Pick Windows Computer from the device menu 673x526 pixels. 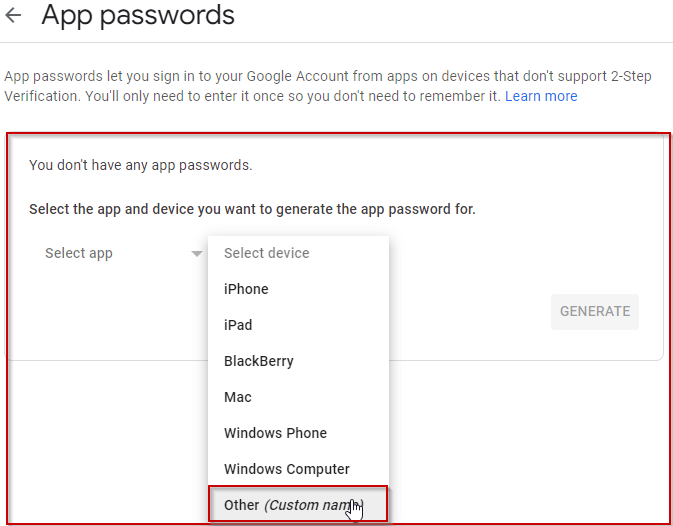286,469
